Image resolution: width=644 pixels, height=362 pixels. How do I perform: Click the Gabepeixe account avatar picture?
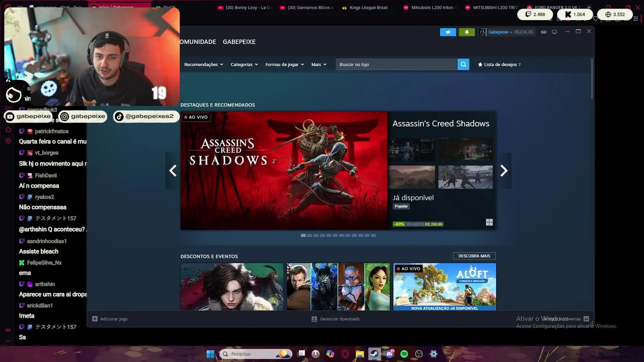click(482, 32)
